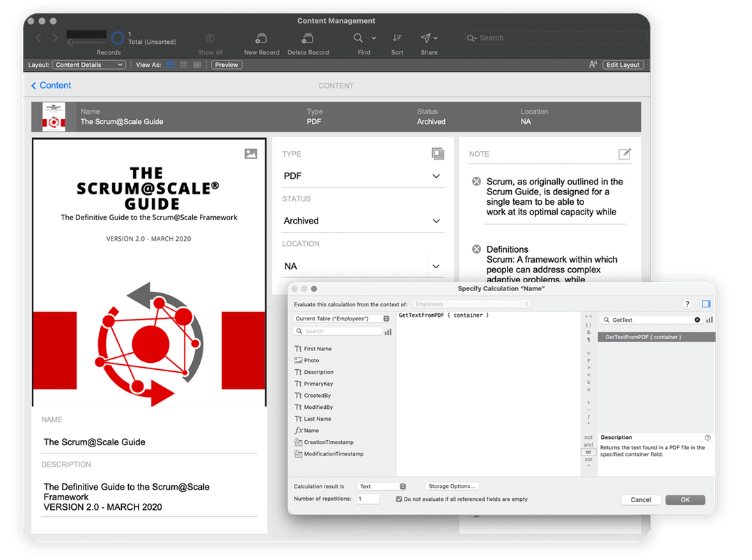
Task: Click the Note panel pencil icon
Action: (625, 153)
